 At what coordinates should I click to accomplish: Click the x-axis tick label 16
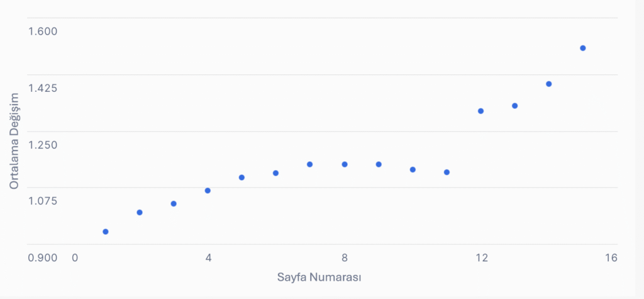[x=611, y=257]
